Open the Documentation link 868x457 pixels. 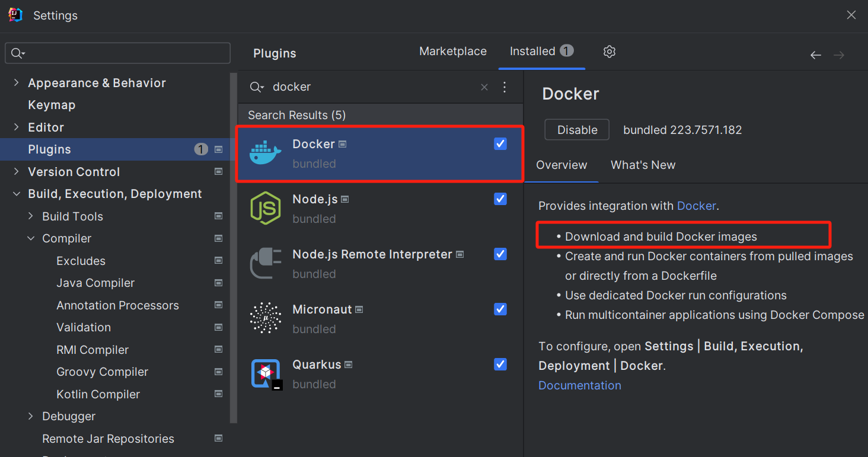580,385
